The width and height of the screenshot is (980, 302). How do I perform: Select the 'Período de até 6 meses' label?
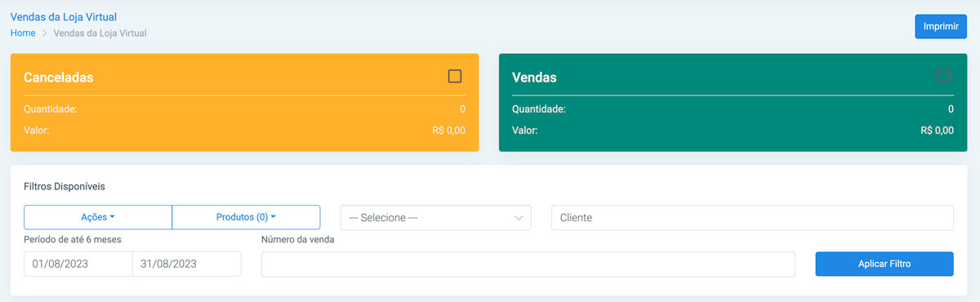click(73, 239)
